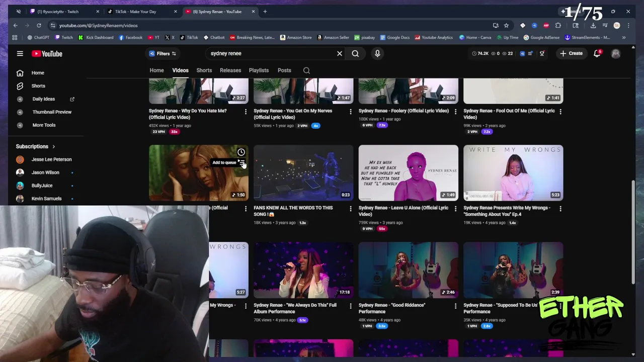Open the browser extensions puzzle icon
This screenshot has height=362, width=644.
coord(558,25)
